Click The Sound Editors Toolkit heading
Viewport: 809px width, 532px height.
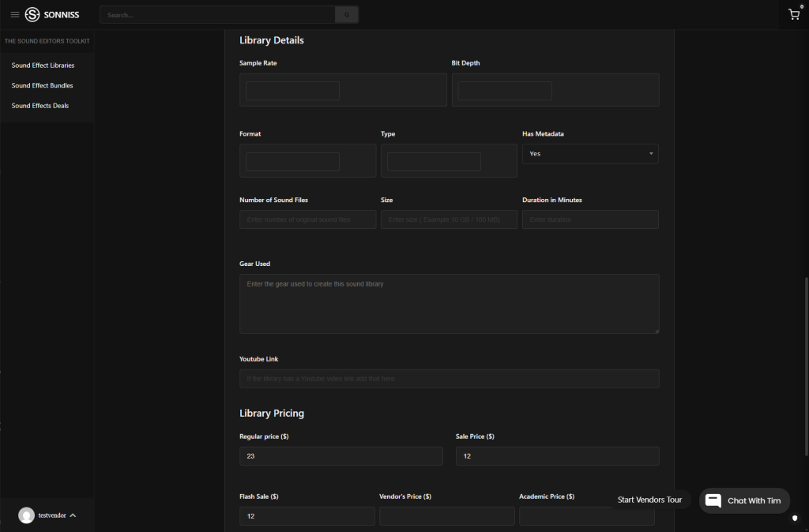tap(47, 41)
